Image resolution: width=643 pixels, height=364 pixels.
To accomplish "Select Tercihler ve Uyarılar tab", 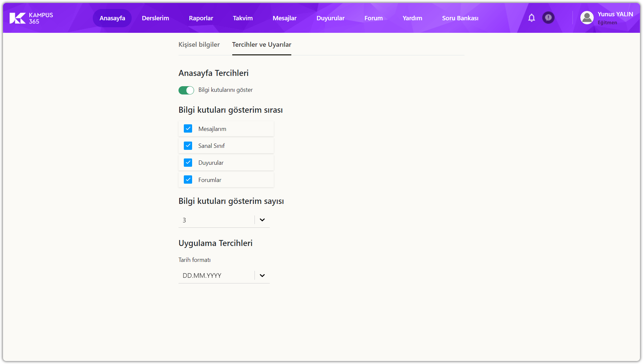I will [261, 44].
